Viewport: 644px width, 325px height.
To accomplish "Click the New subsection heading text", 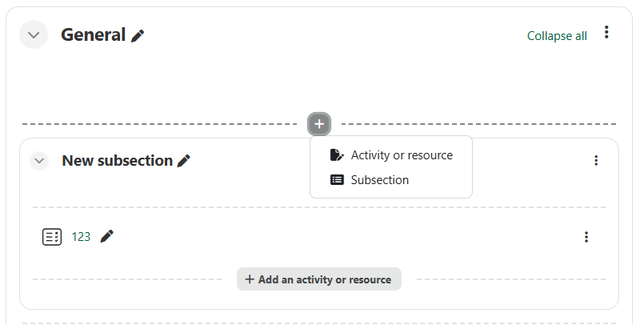I will [x=117, y=161].
